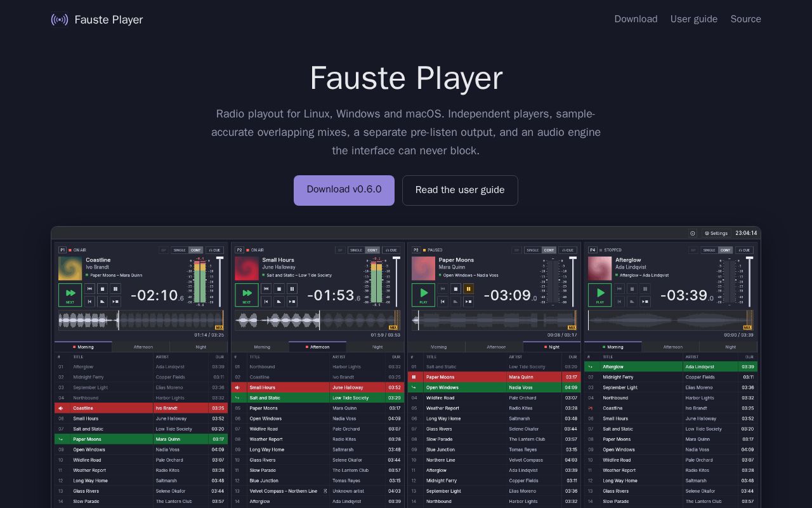
Task: Click the Download v0.6.0 button
Action: click(344, 190)
